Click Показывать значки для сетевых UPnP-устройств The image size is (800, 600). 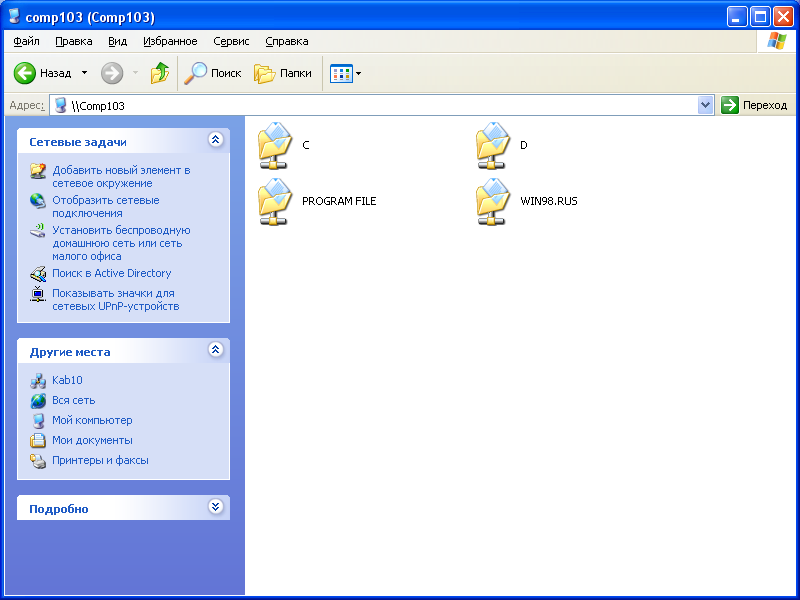[116, 300]
